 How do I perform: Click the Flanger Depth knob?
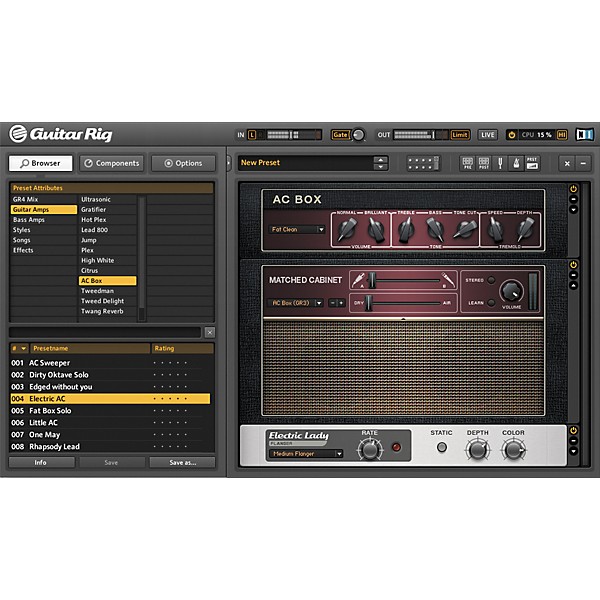[x=477, y=450]
